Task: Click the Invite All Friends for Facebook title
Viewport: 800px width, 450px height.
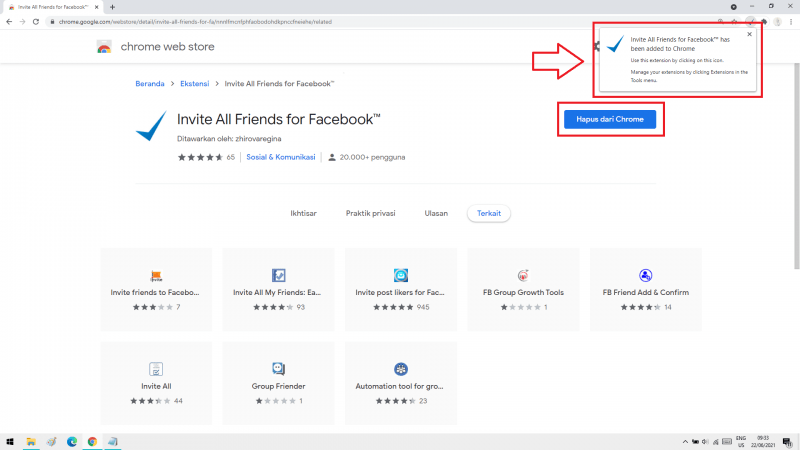Action: tap(279, 119)
